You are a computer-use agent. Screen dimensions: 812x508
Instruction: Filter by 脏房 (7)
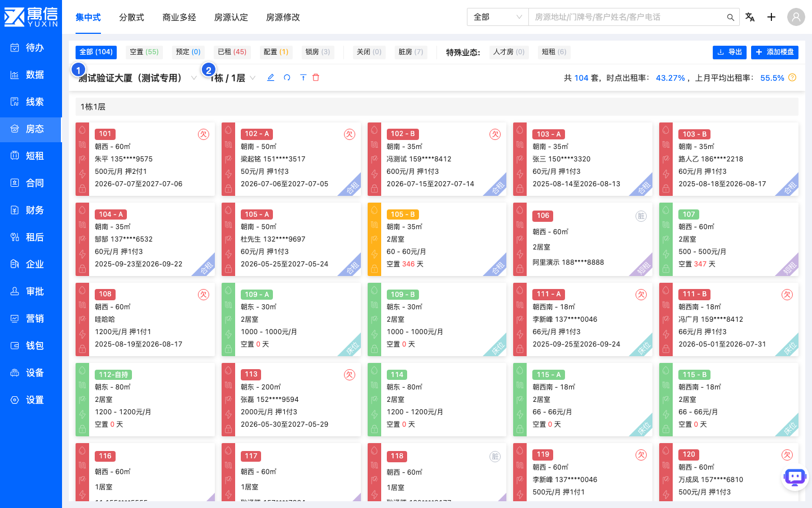(x=411, y=52)
